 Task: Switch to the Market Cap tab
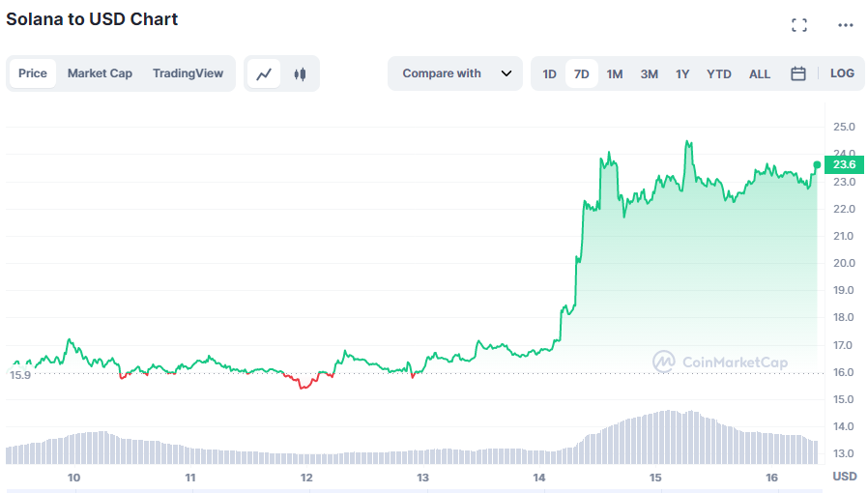point(100,73)
